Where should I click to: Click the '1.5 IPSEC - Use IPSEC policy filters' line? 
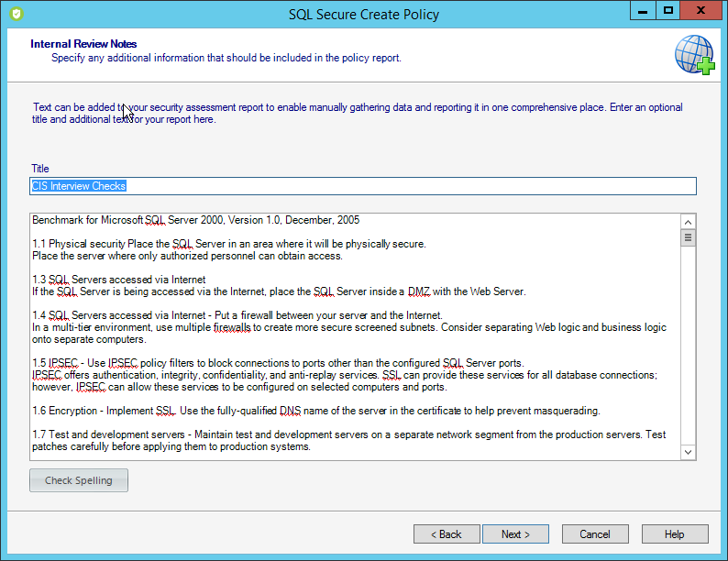click(x=278, y=363)
